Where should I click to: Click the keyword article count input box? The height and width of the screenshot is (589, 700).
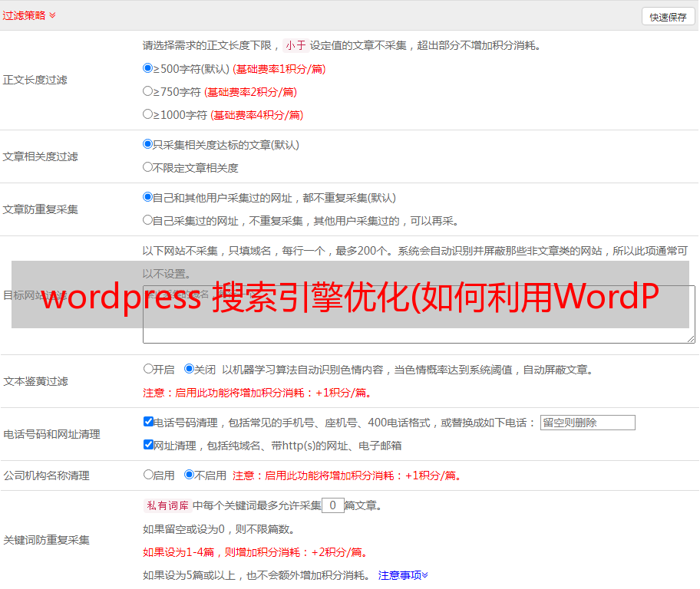pyautogui.click(x=332, y=505)
